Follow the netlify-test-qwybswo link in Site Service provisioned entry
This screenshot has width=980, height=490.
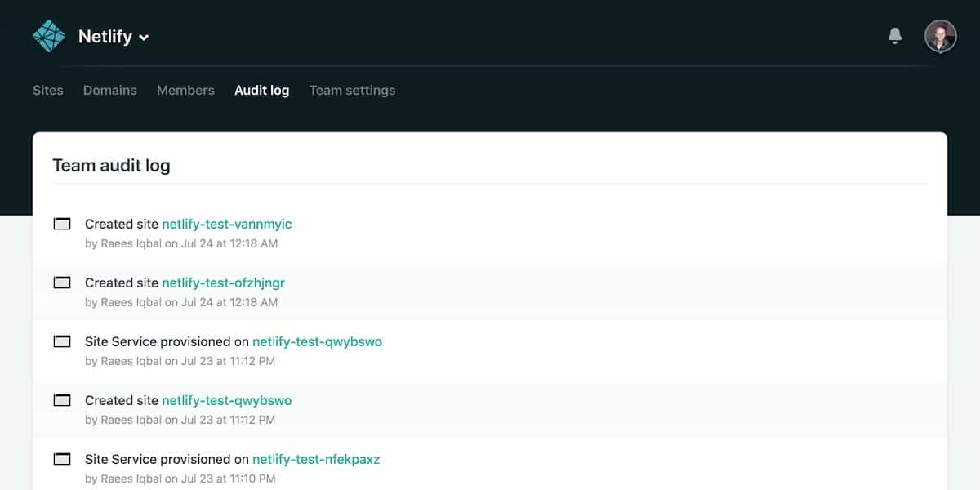click(x=317, y=341)
